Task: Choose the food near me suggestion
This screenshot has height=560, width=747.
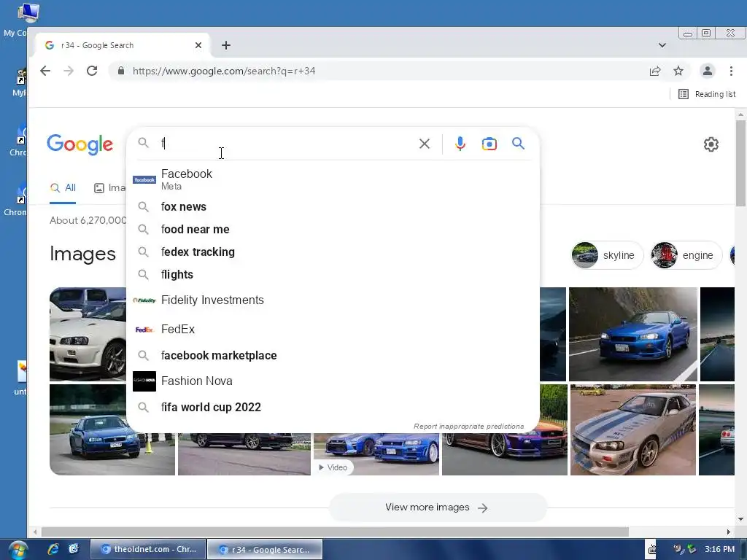Action: tap(333, 229)
